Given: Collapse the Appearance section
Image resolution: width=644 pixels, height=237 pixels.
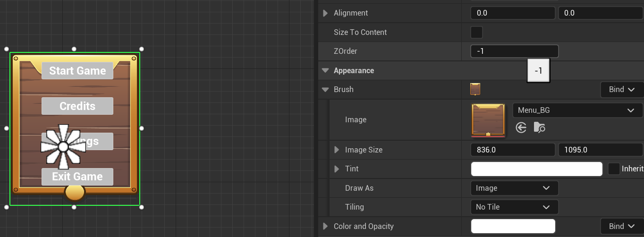Looking at the screenshot, I should coord(325,70).
